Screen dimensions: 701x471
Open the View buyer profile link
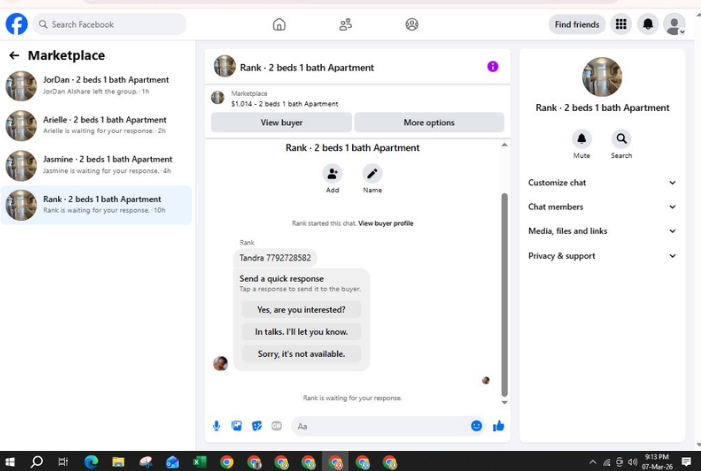coord(385,223)
